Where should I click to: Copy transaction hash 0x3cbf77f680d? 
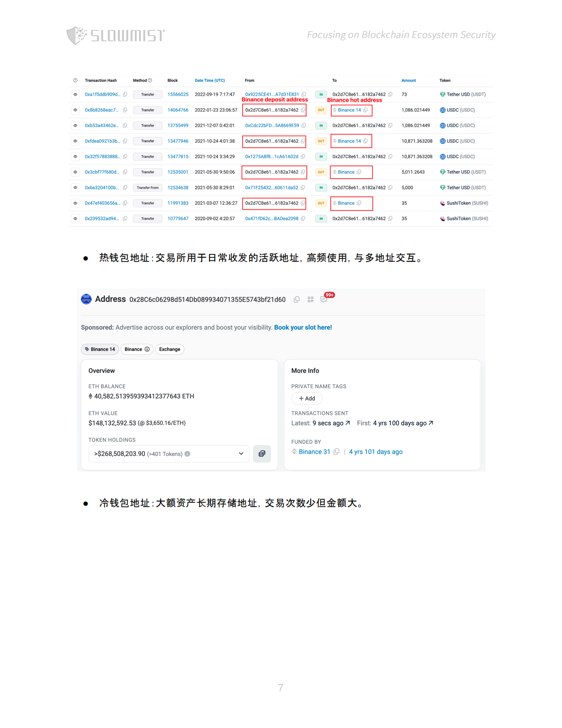tap(125, 172)
